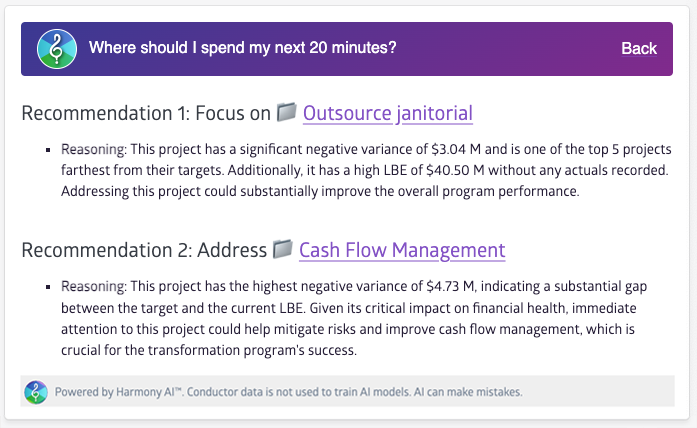Click the bullet point before second Reasoning
The width and height of the screenshot is (697, 428).
point(48,287)
